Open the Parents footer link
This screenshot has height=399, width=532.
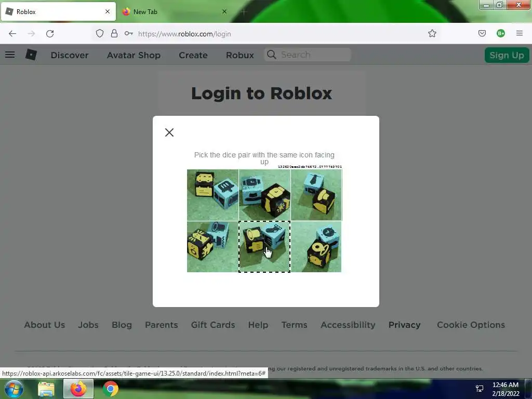pos(162,325)
